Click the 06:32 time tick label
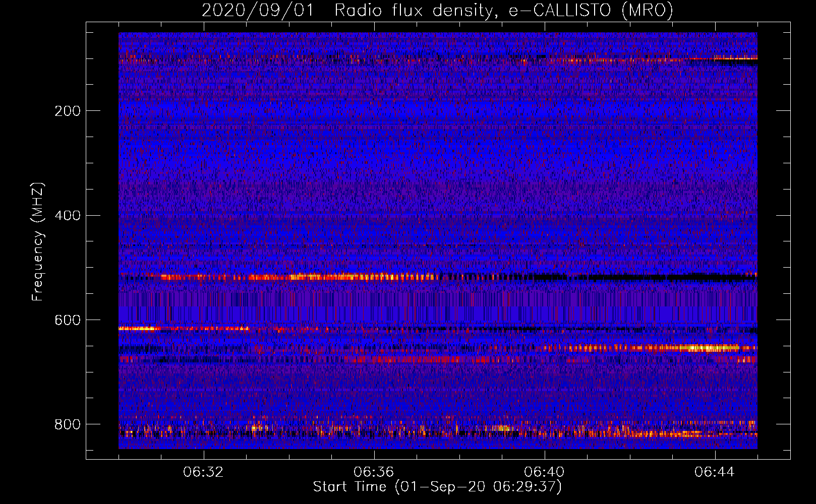The width and height of the screenshot is (816, 504). 203,472
